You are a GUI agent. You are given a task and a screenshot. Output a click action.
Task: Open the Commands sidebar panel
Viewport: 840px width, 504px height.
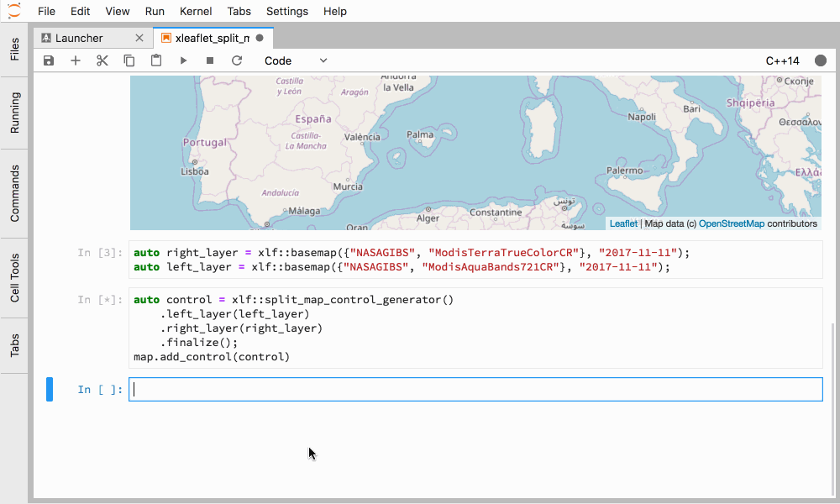[14, 193]
